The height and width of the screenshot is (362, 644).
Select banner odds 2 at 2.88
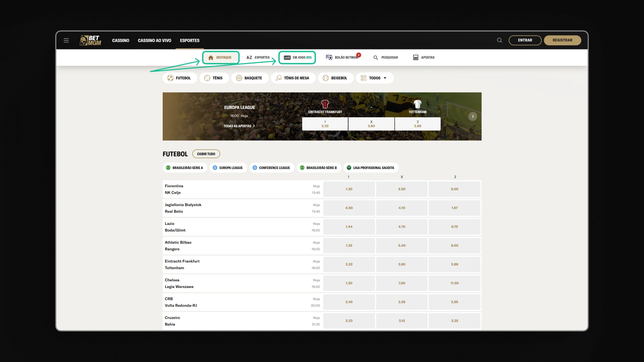coord(418,124)
